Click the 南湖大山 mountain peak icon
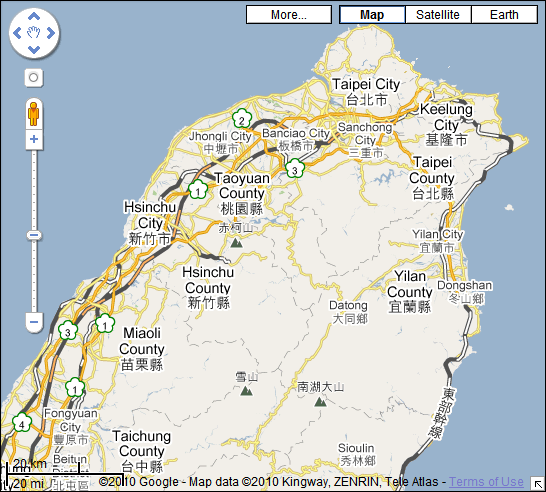The height and width of the screenshot is (492, 546). point(320,402)
